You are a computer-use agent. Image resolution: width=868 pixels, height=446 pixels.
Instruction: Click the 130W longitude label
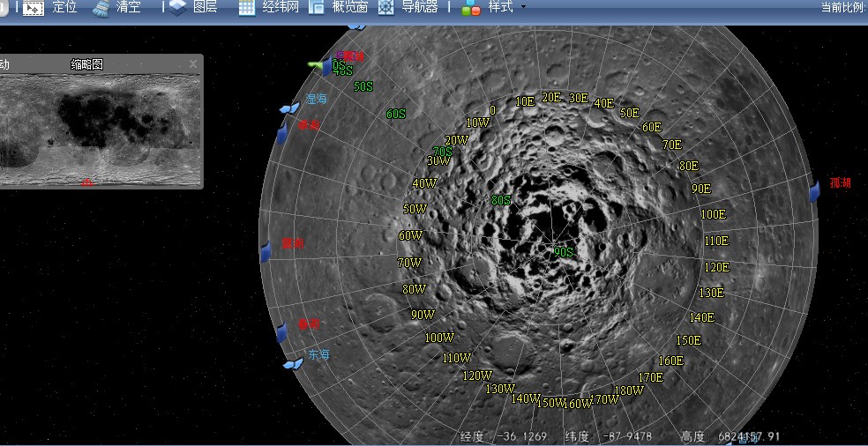tap(500, 389)
